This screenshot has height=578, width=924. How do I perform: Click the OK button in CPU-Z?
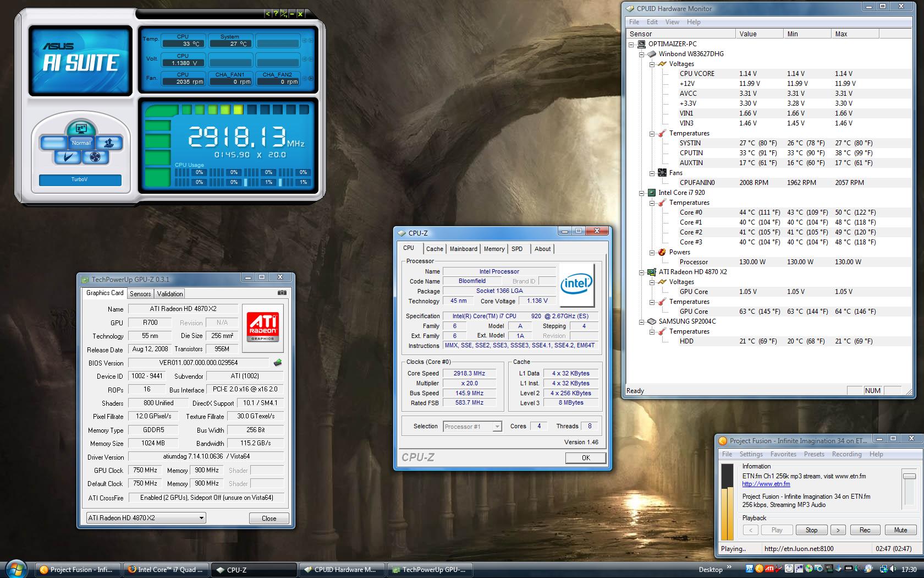coord(586,458)
